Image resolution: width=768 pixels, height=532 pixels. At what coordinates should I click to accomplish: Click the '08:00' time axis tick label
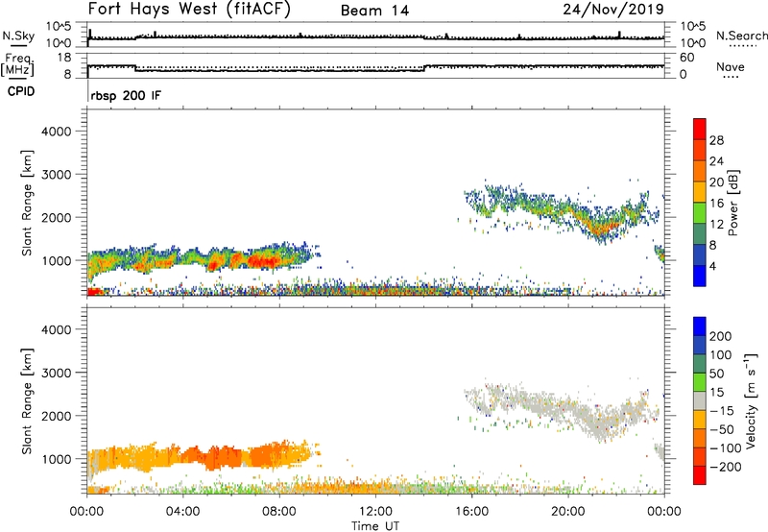279,512
